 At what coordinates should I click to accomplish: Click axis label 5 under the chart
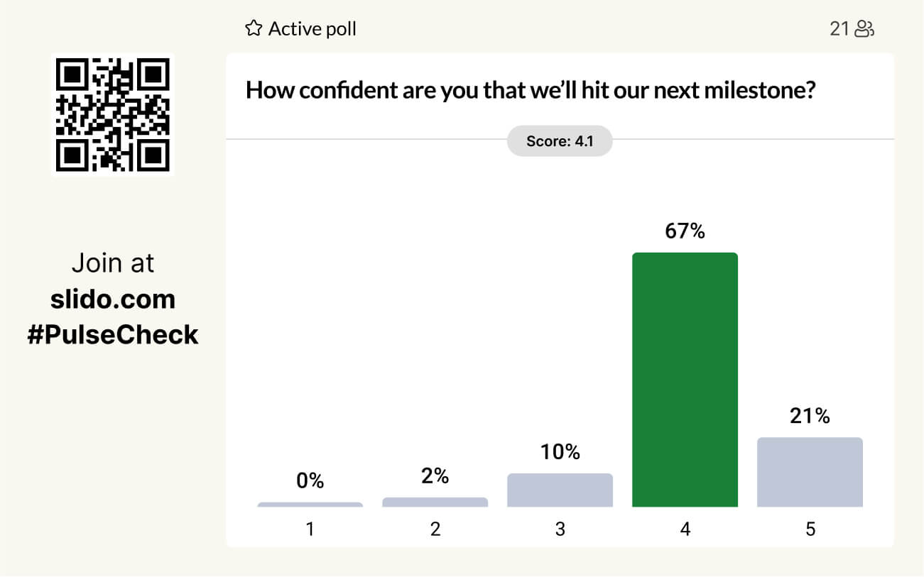pyautogui.click(x=810, y=529)
